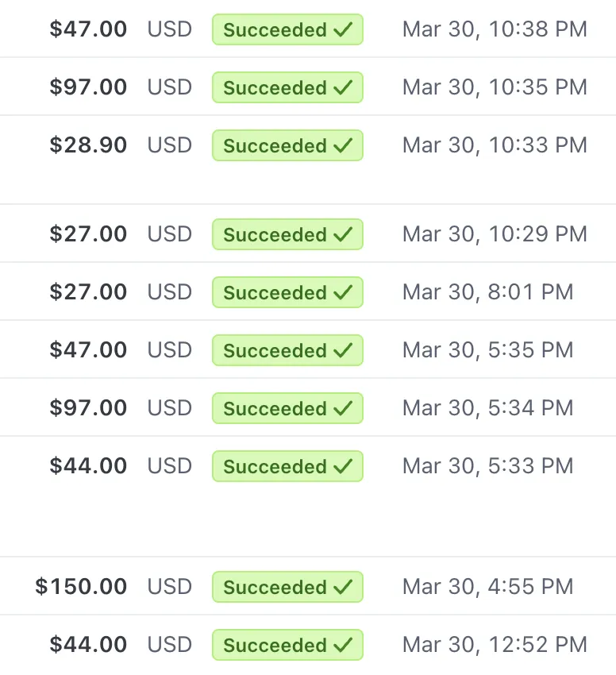616x675 pixels.
Task: Open the $97.00 payment from 10:35 PM
Action: 308,87
